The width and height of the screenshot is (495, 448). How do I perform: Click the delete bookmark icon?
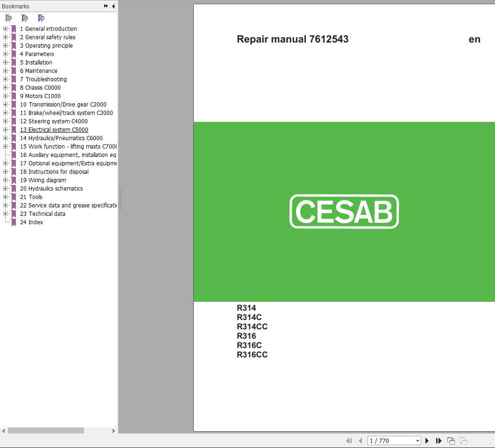click(8, 18)
